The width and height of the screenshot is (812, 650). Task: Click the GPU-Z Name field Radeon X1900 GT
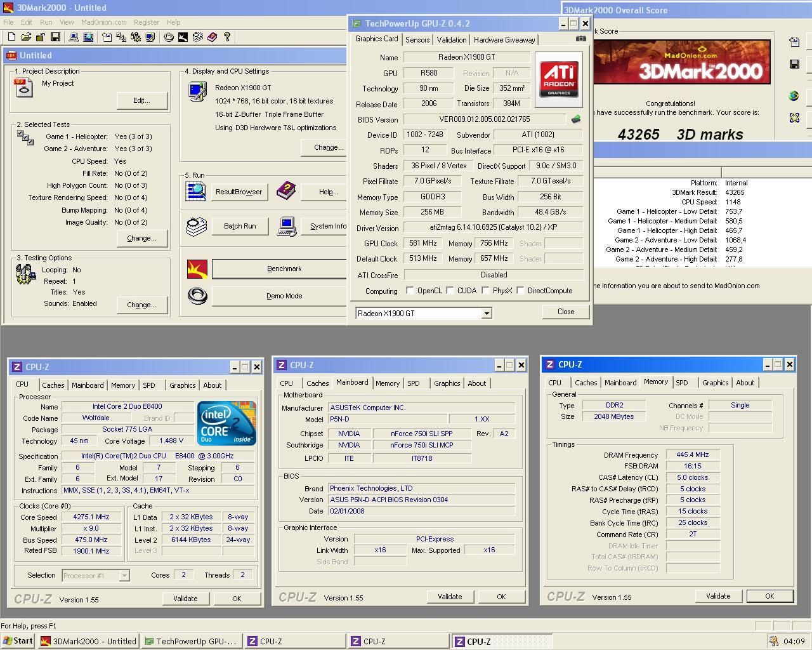467,57
